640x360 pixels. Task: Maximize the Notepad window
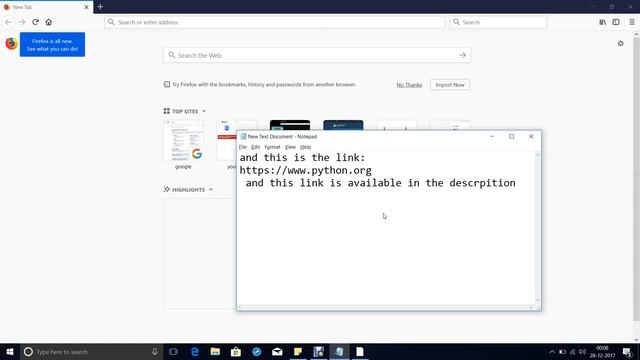tap(511, 136)
